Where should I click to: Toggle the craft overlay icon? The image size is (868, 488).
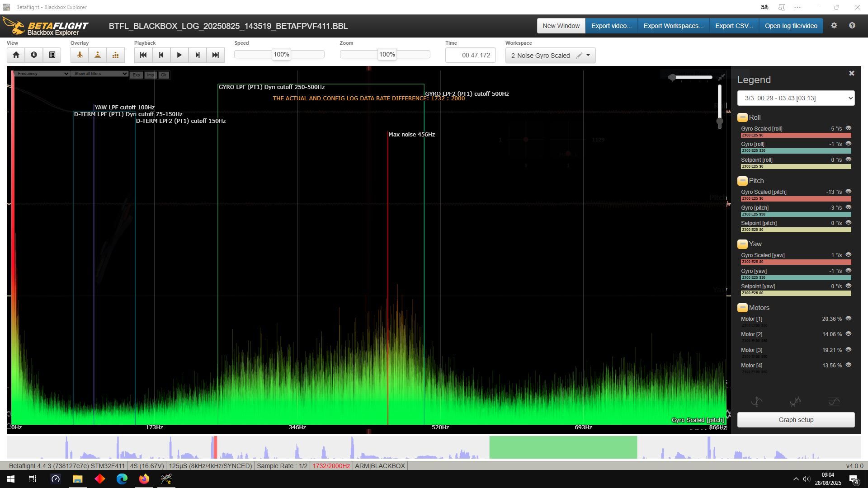tap(80, 55)
